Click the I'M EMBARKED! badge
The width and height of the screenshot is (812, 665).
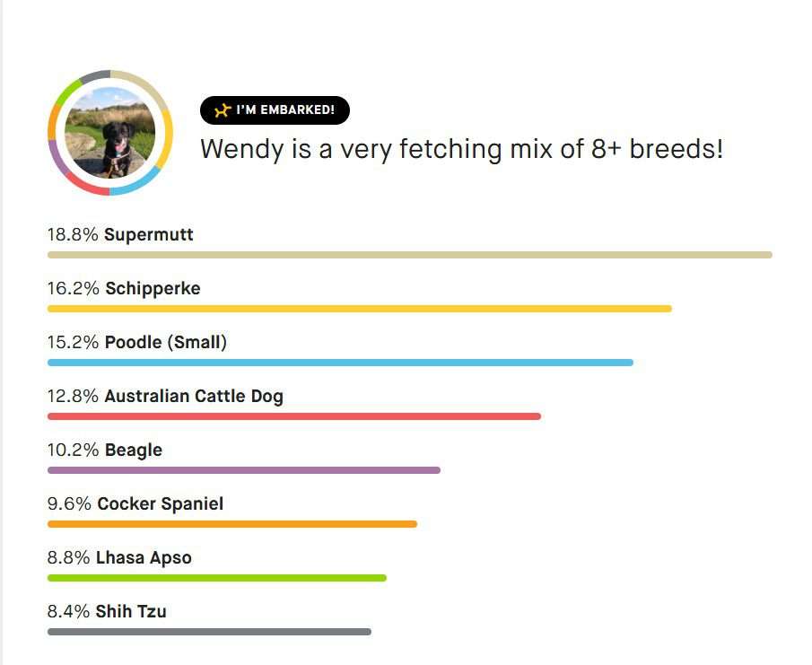275,110
